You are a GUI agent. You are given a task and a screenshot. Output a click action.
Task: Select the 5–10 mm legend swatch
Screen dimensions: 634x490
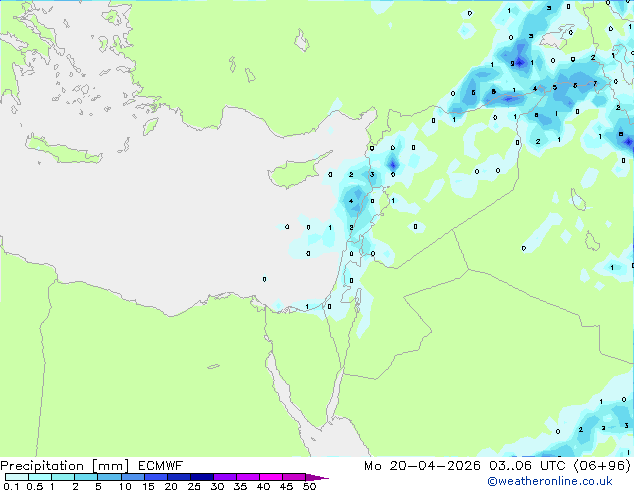(109, 477)
